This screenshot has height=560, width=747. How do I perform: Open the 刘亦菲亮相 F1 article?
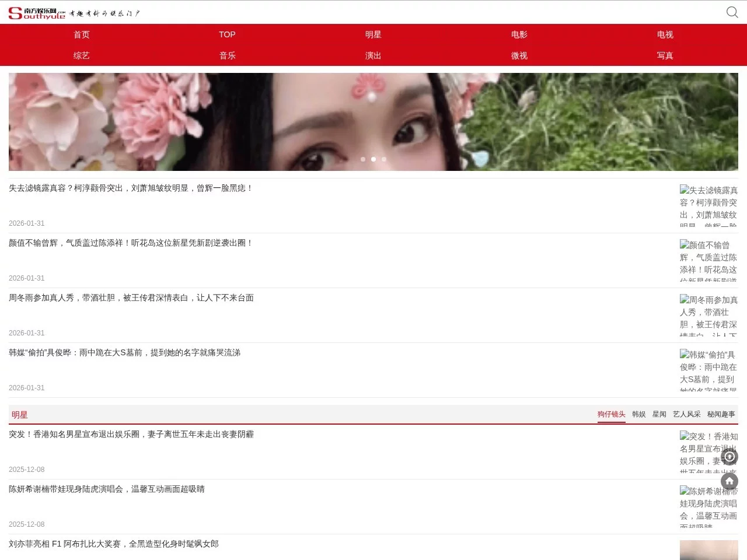click(x=114, y=544)
